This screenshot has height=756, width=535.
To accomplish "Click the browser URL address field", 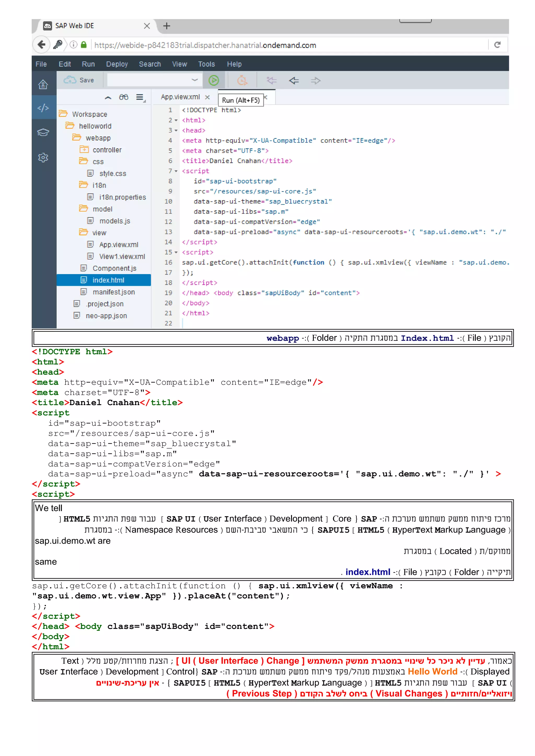I will pos(290,45).
